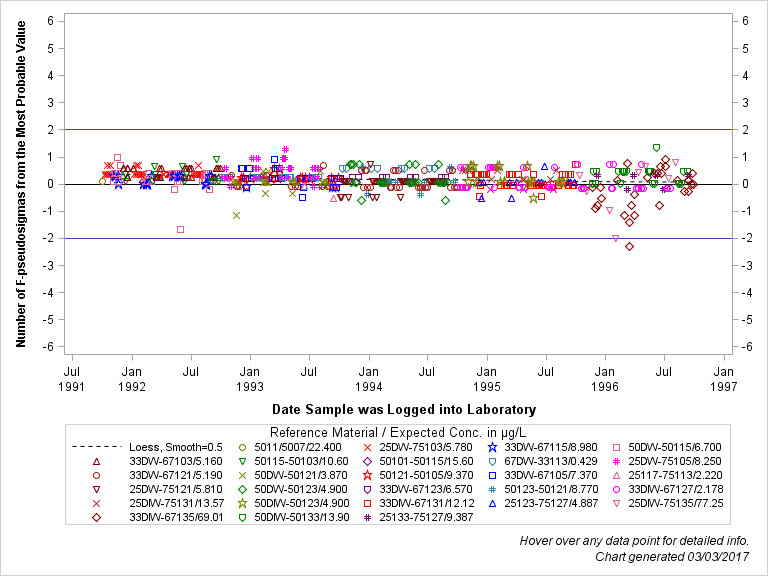768x576 pixels.
Task: Click the blue triangle marker for 25123-75127/4.887
Action: pos(493,504)
